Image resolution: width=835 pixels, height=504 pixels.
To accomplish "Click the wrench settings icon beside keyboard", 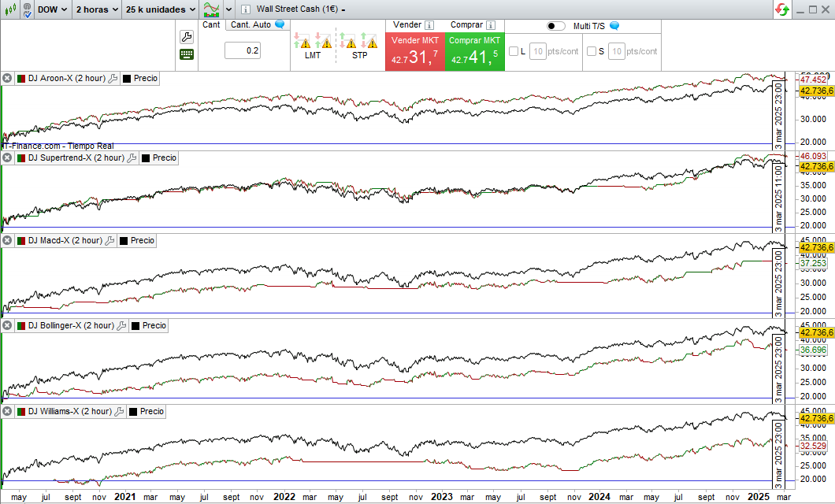I will (x=187, y=37).
